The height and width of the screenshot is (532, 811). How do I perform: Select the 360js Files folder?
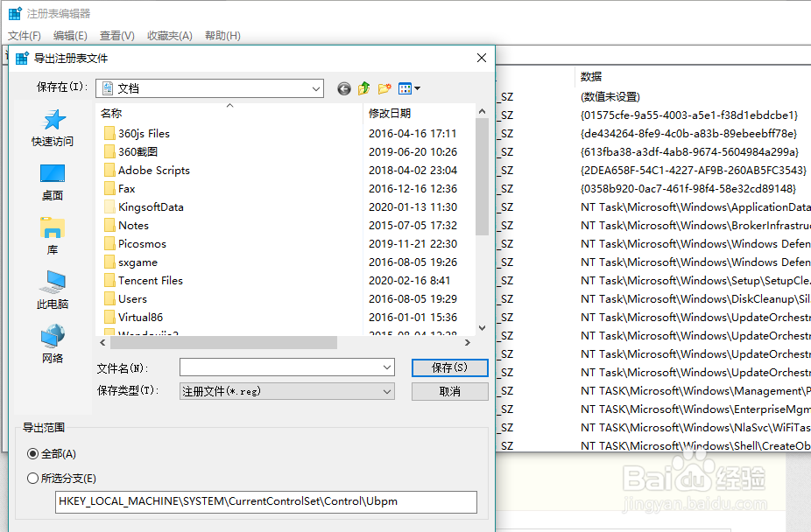(137, 134)
